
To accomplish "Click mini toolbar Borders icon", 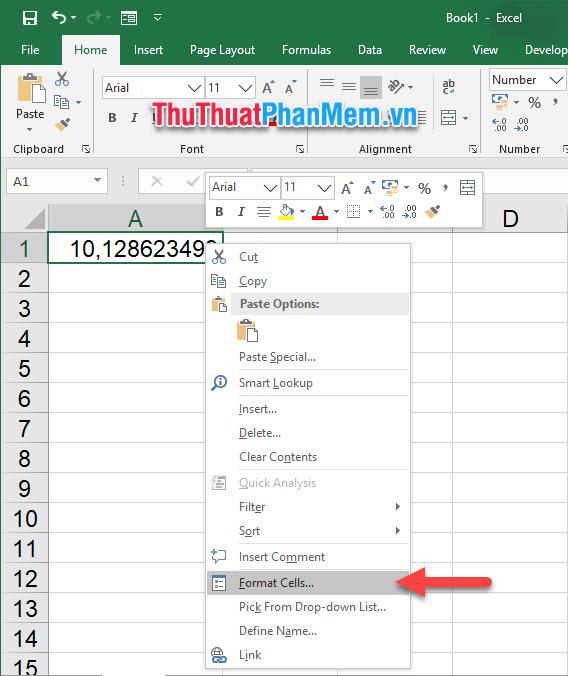I will 354,212.
